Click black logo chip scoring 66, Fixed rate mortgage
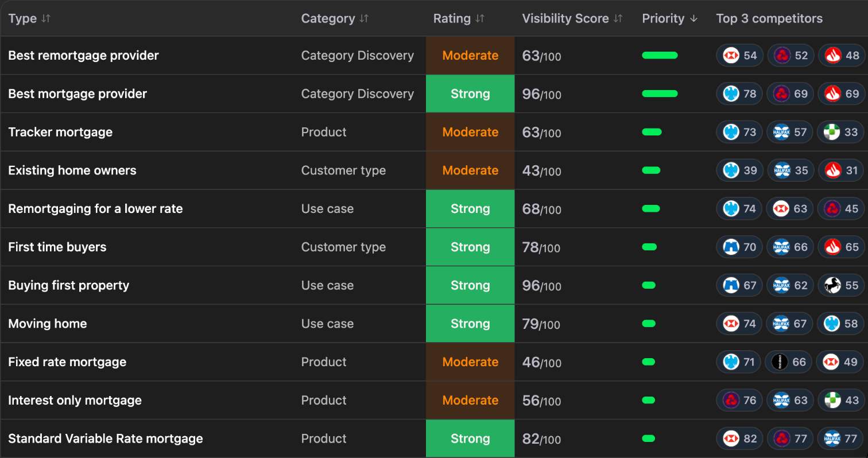 pos(789,362)
